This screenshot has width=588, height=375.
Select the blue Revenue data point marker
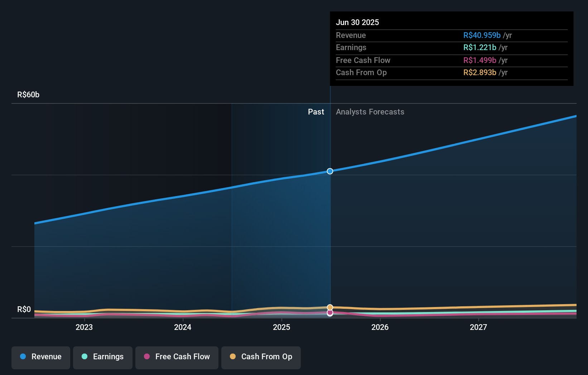(330, 171)
